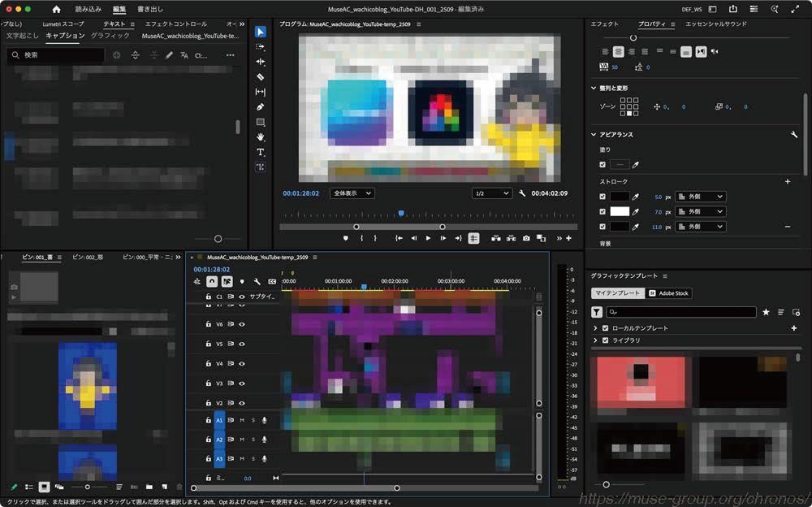Open the 全体表示 zoom level dropdown
The height and width of the screenshot is (507, 812).
click(352, 193)
